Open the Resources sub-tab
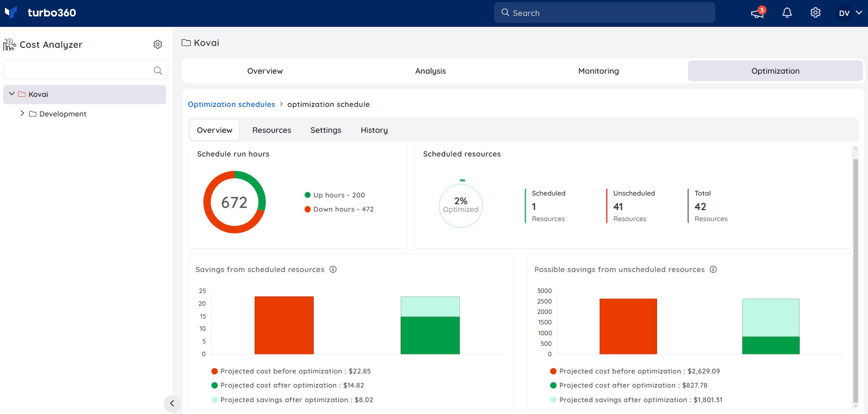The width and height of the screenshot is (868, 414). (272, 130)
